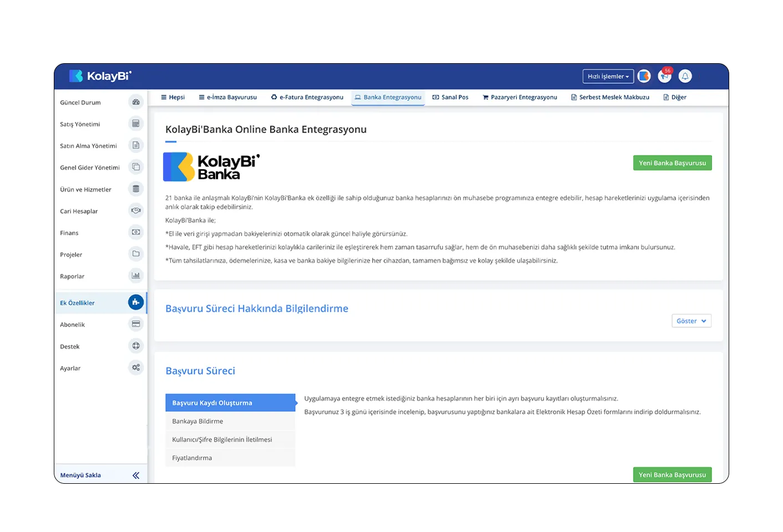The width and height of the screenshot is (783, 532).
Task: Open Finans menu label
Action: [69, 233]
